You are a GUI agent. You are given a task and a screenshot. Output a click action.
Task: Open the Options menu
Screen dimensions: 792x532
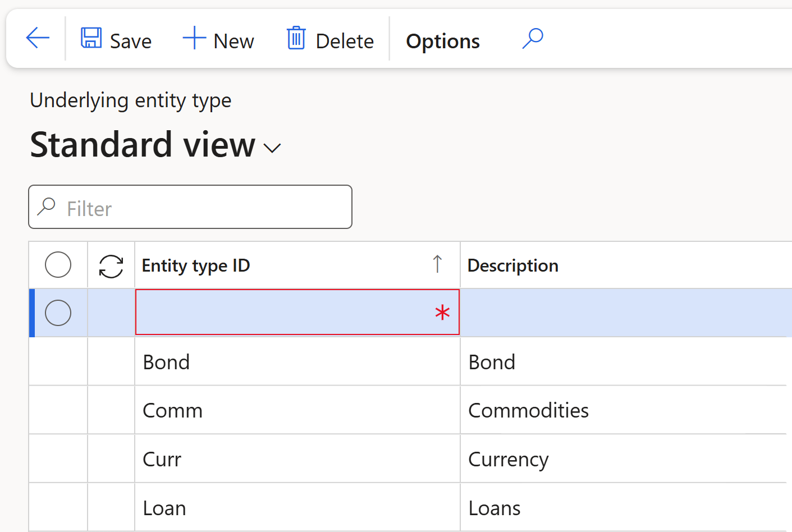click(442, 41)
